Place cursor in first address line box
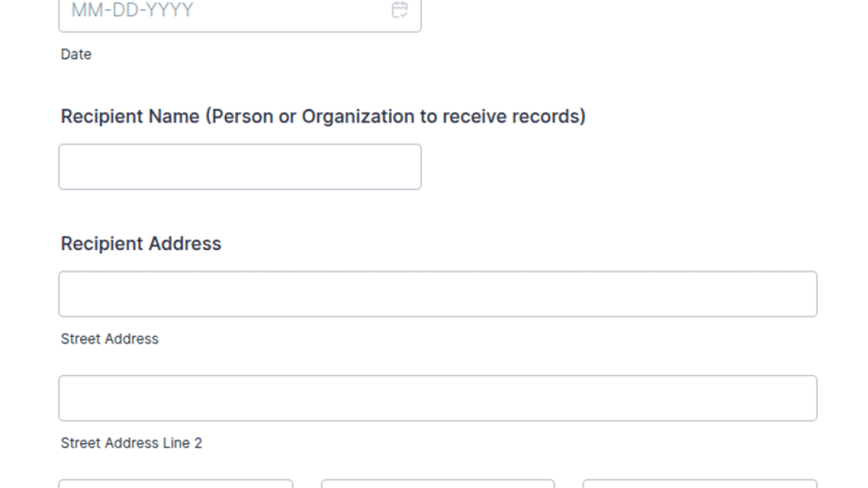The height and width of the screenshot is (488, 868). click(x=438, y=294)
